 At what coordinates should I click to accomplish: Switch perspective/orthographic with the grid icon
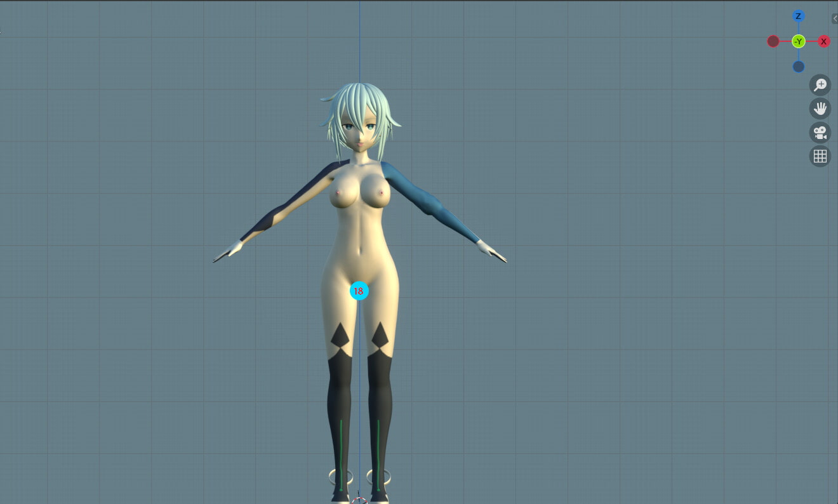pos(820,156)
